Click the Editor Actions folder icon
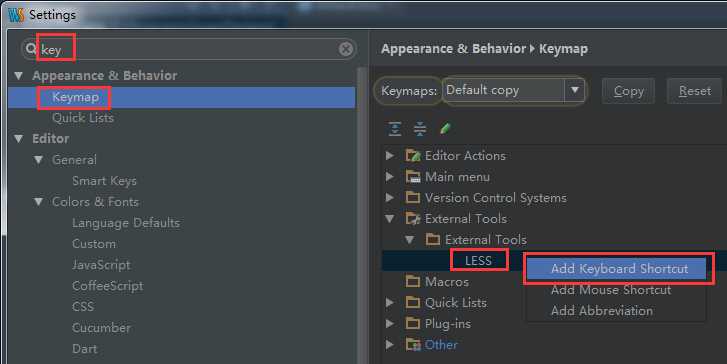Screen dimensions: 727x364 click(413, 155)
